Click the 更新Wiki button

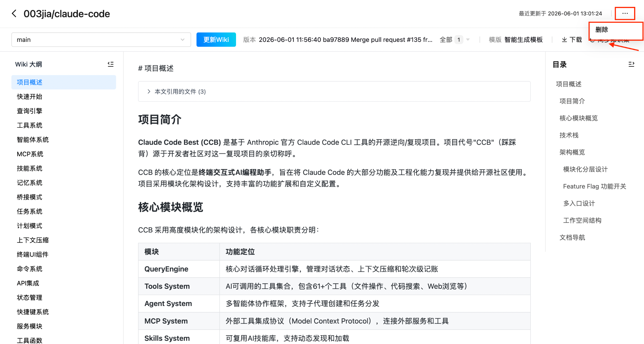(x=216, y=40)
